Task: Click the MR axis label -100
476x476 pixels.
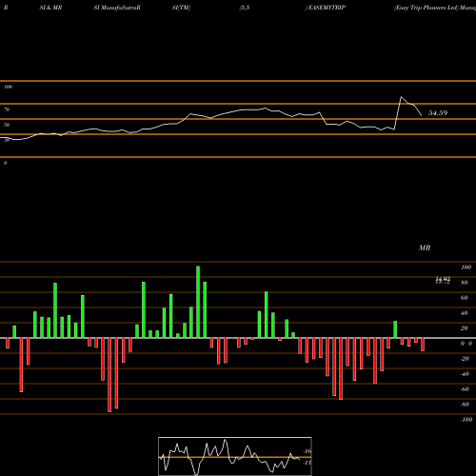Action: tap(466, 420)
